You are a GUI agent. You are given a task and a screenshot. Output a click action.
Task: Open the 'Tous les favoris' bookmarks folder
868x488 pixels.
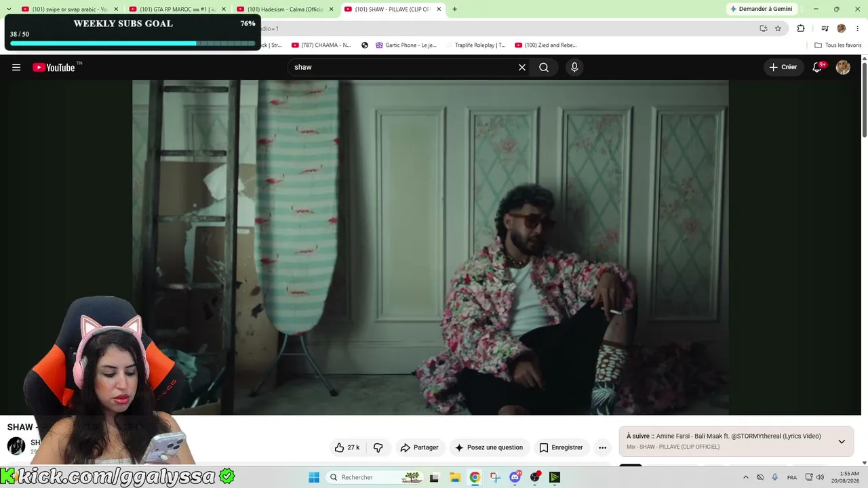coord(838,45)
